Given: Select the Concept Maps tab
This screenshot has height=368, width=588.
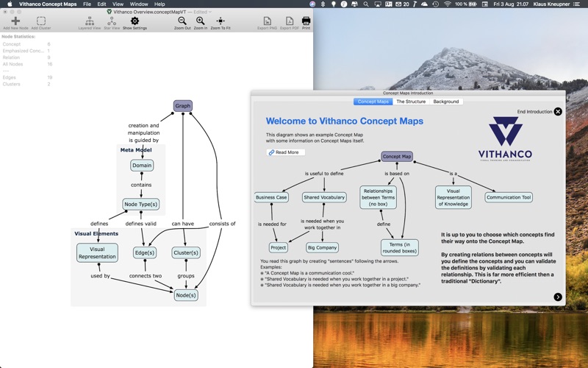Looking at the screenshot, I should tap(373, 102).
